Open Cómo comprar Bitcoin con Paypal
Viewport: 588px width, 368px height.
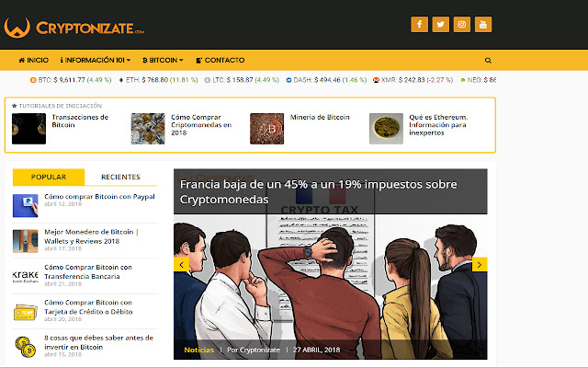coord(99,196)
